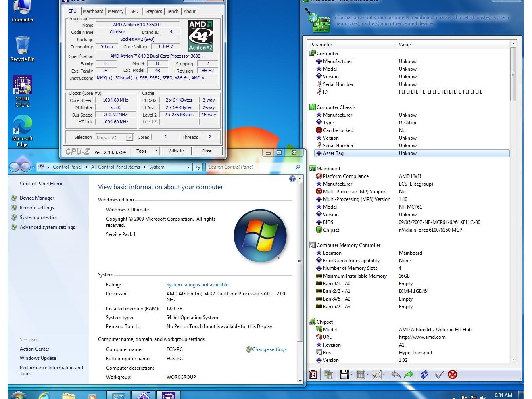
Task: Expand the Tools button dropdown arrow
Action: pos(156,151)
